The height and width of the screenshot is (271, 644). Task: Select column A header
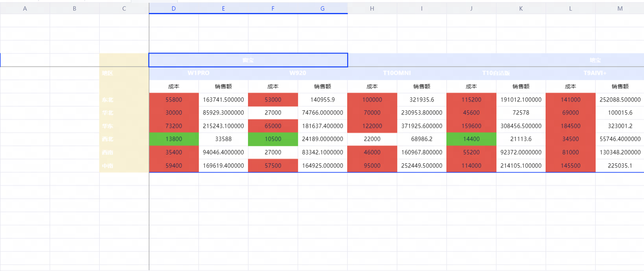[25, 8]
